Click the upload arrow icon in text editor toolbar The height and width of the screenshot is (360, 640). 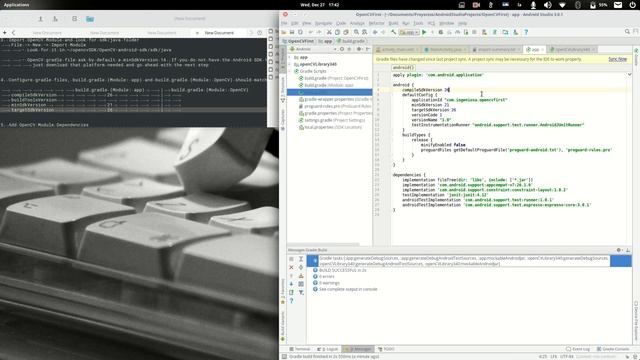tap(40, 19)
